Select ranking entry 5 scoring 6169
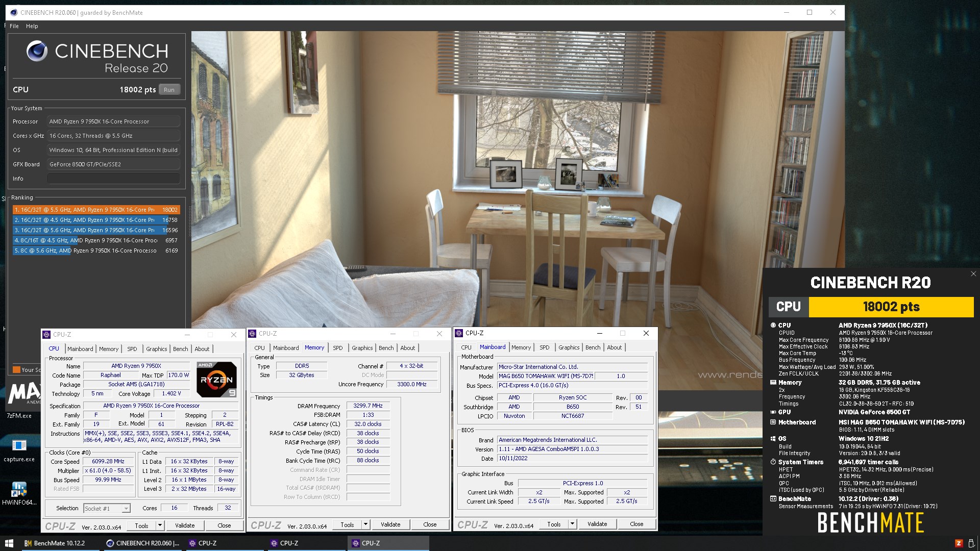Viewport: 980px width, 551px height. (96, 251)
